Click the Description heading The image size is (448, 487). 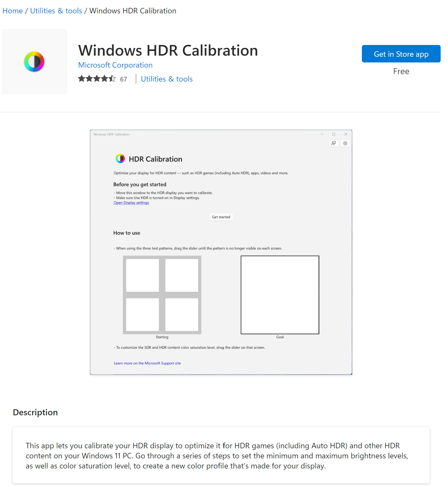(35, 412)
